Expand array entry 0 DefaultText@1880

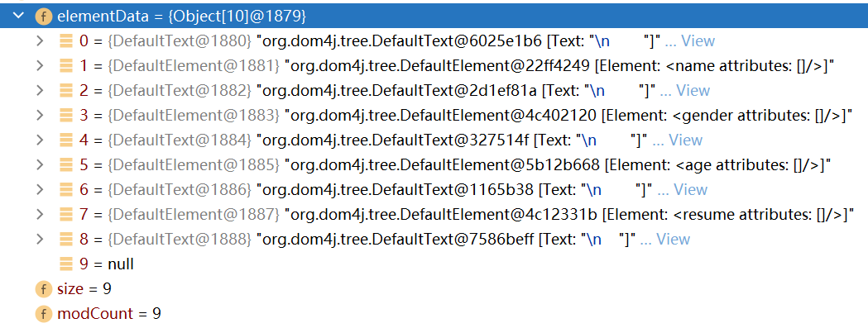coord(39,40)
